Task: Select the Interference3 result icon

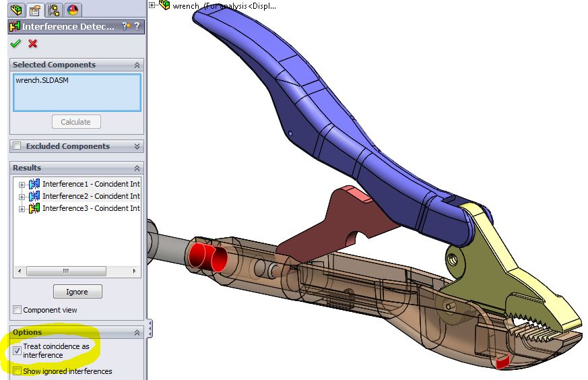Action: pyautogui.click(x=34, y=208)
